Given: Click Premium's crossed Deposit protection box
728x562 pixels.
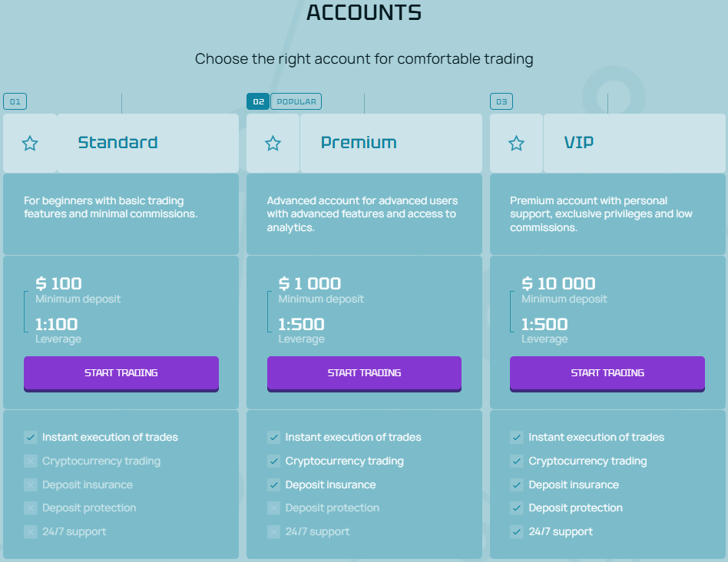Looking at the screenshot, I should click(x=273, y=507).
